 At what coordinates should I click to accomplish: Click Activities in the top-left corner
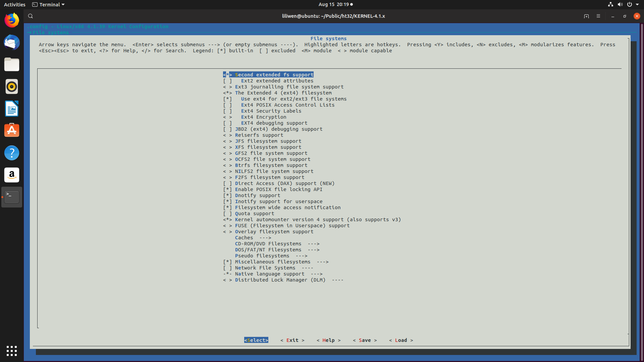pos(14,4)
